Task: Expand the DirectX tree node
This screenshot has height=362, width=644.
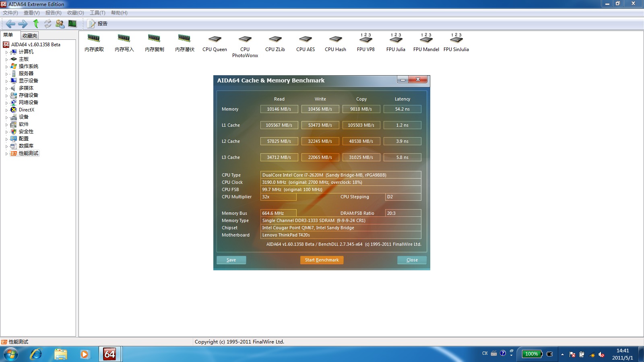Action: tap(6, 110)
